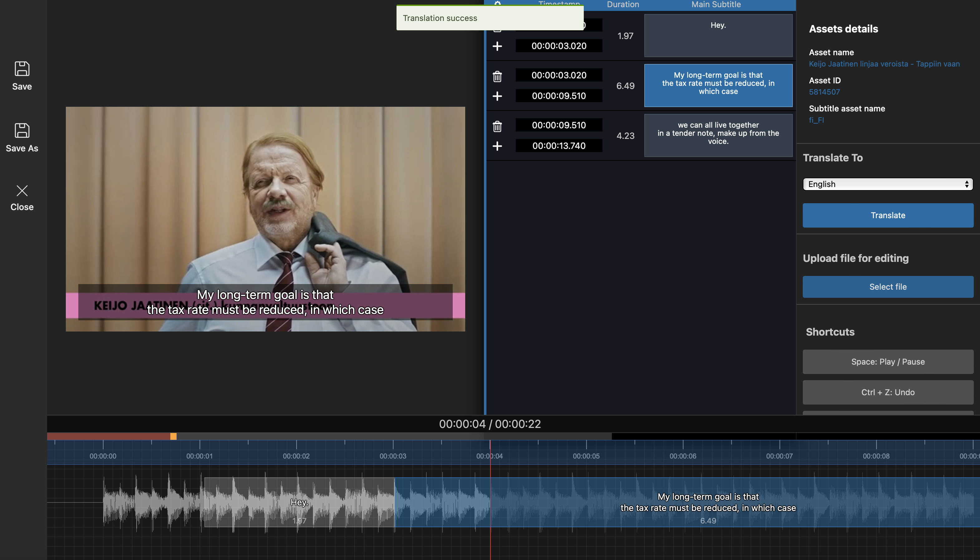This screenshot has height=560, width=980.
Task: Add subtitle after the 'Hey.' row
Action: coord(497,46)
